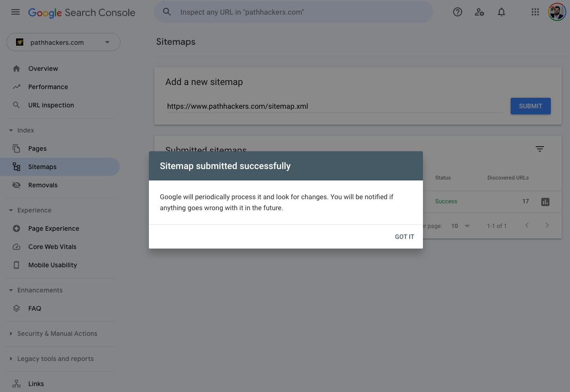Click GOT IT to dismiss dialog

click(405, 237)
